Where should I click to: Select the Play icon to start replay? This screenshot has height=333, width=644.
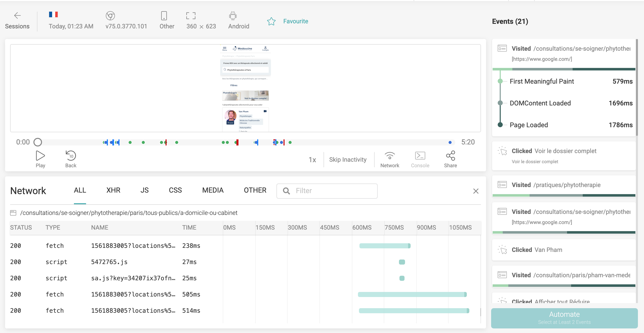point(40,156)
